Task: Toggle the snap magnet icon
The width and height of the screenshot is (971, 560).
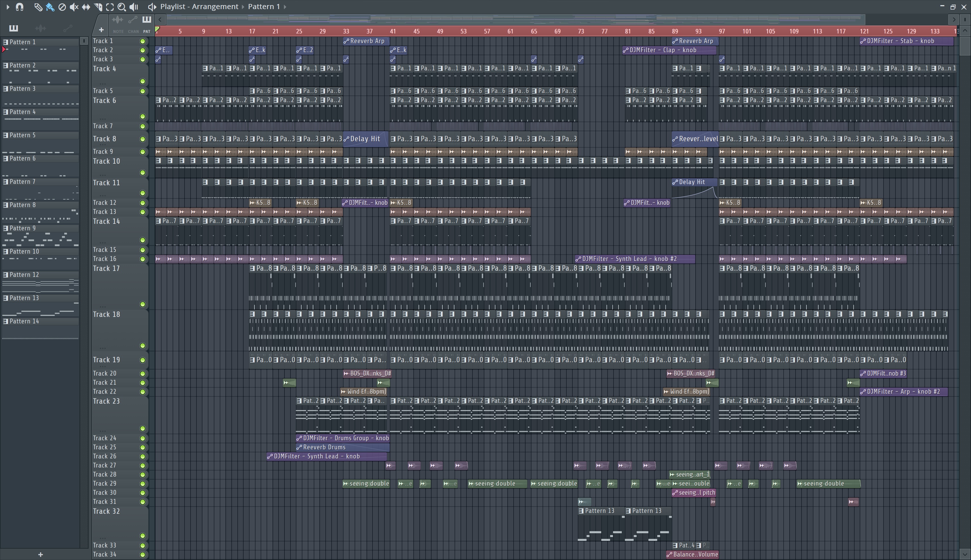Action: click(20, 7)
